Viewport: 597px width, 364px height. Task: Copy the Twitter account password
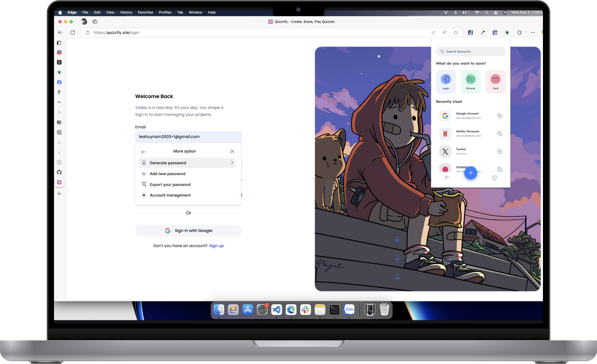[x=499, y=152]
